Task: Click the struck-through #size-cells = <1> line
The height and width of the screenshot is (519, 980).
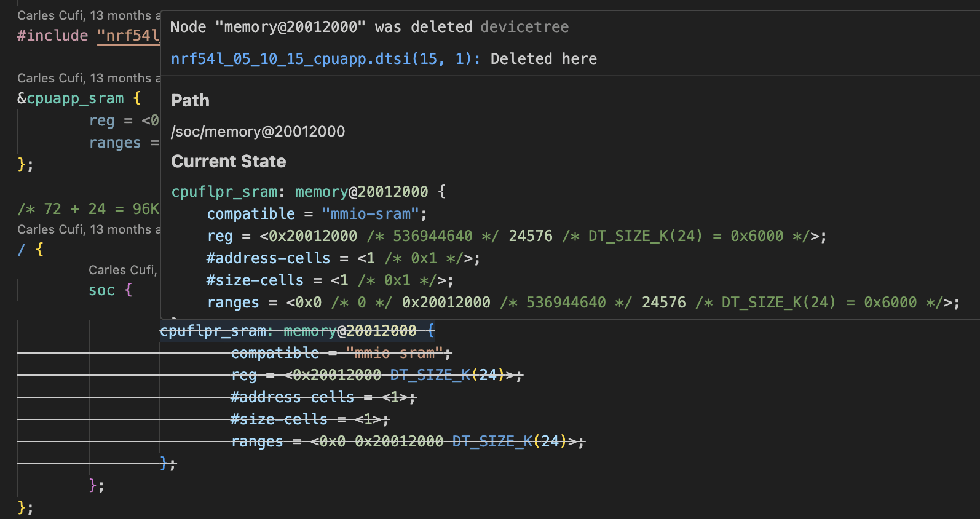Action: pos(310,419)
